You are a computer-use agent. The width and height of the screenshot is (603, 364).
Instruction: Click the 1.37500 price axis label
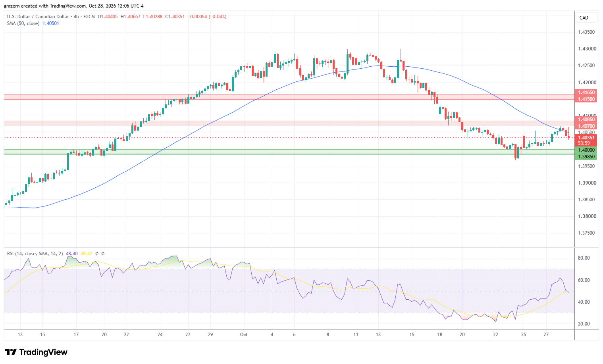[586, 233]
